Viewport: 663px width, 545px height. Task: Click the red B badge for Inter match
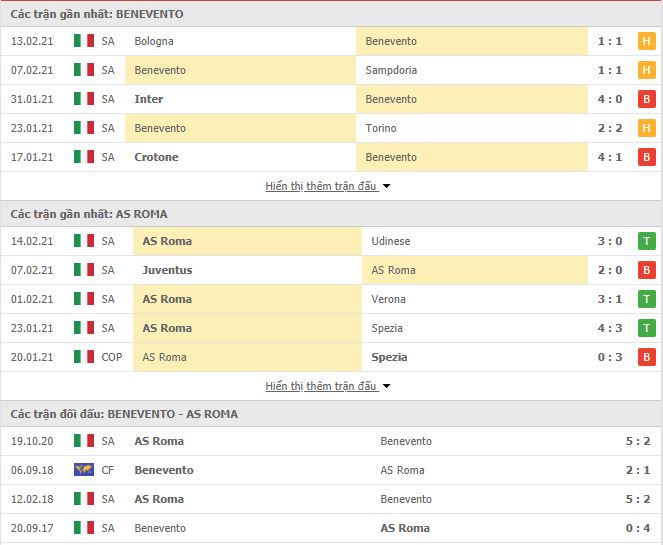pyautogui.click(x=646, y=99)
